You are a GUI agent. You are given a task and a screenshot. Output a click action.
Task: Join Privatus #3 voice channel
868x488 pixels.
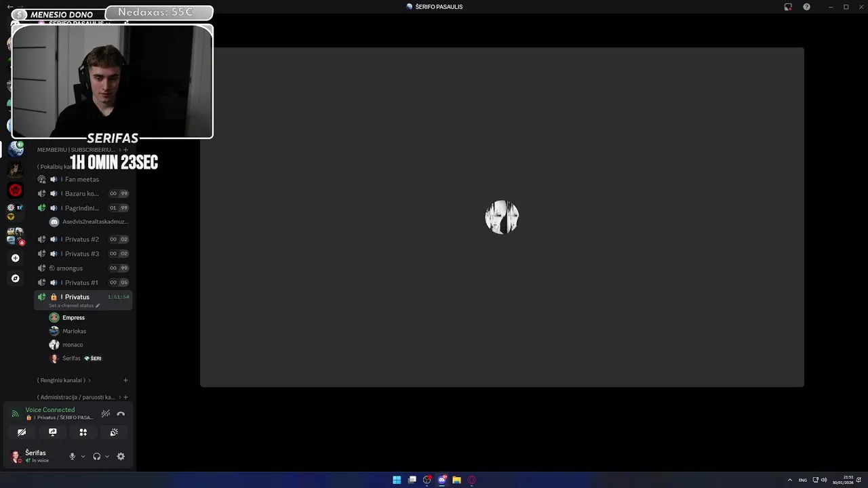pyautogui.click(x=83, y=253)
